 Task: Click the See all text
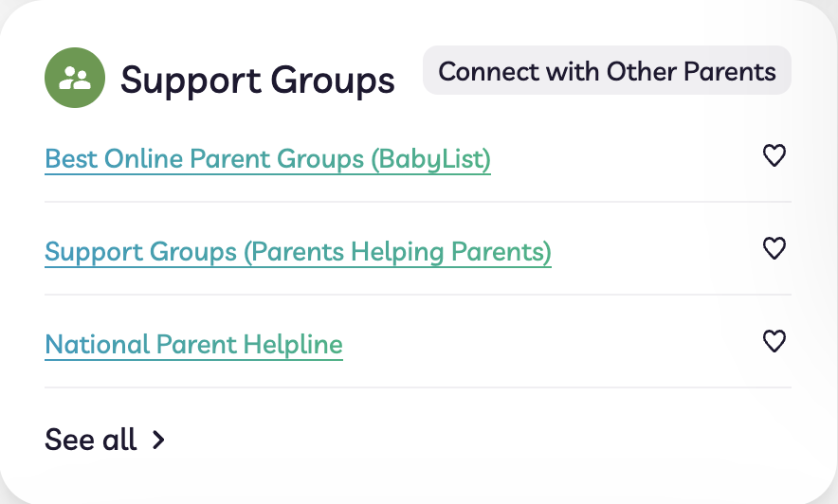point(91,440)
